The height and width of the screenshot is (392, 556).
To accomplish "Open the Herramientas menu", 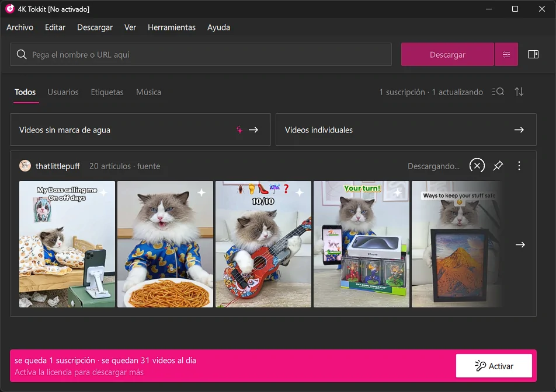I will pos(172,27).
